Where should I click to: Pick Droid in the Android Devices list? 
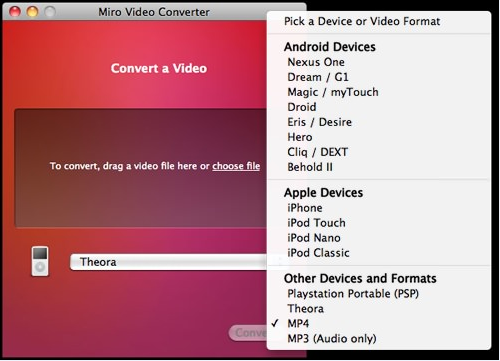[379, 107]
